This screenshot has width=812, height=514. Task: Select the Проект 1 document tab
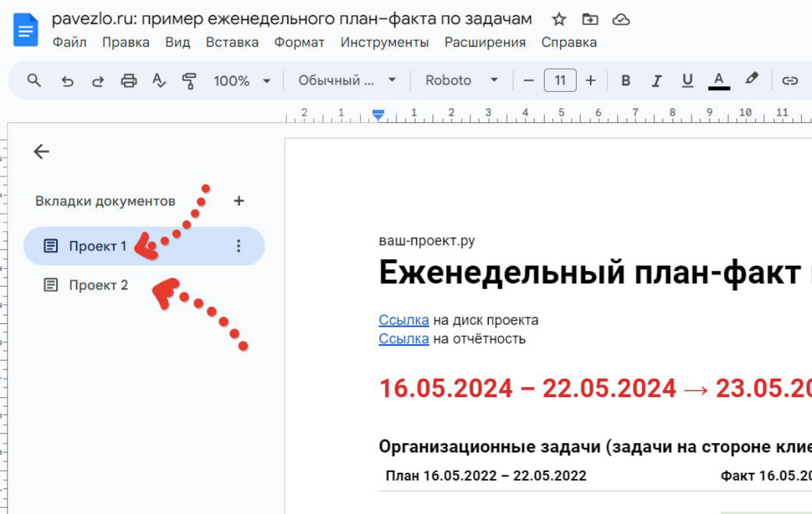(x=144, y=246)
